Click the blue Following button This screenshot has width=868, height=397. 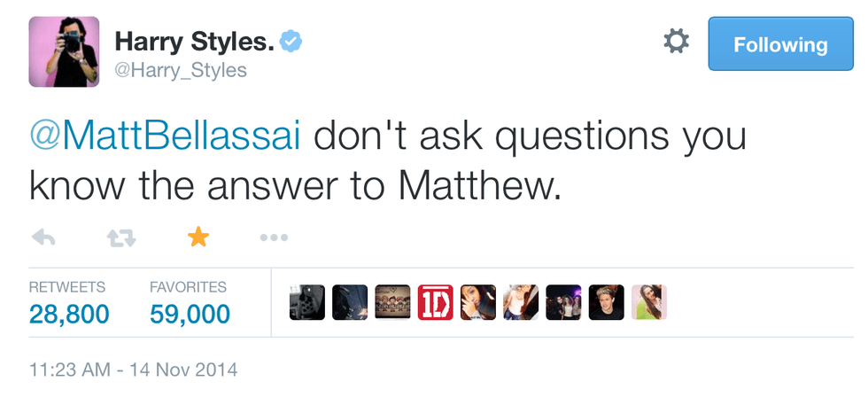(779, 44)
